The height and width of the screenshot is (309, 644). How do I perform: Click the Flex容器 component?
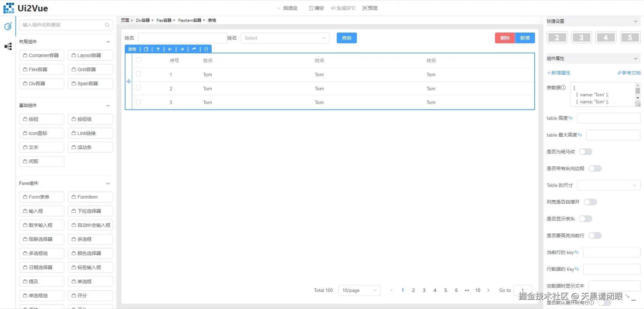(x=42, y=69)
